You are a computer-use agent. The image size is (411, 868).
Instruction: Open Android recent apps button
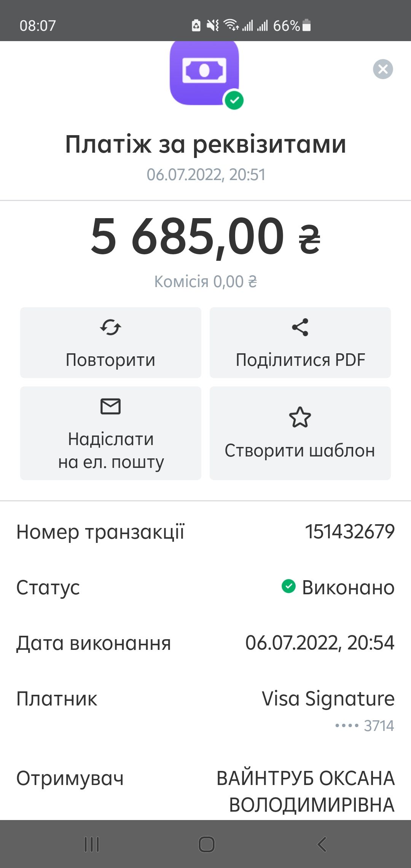[91, 844]
